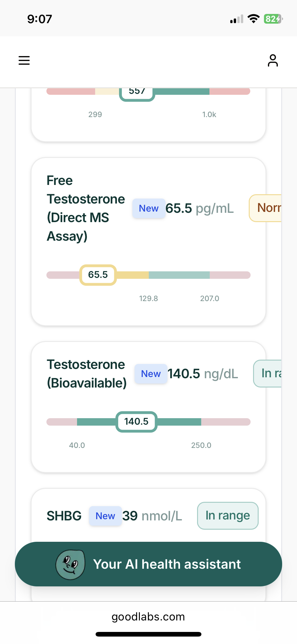Viewport: 297px width, 644px height.
Task: Tap In range badge for Bioavailable Testosterone
Action: (x=268, y=374)
